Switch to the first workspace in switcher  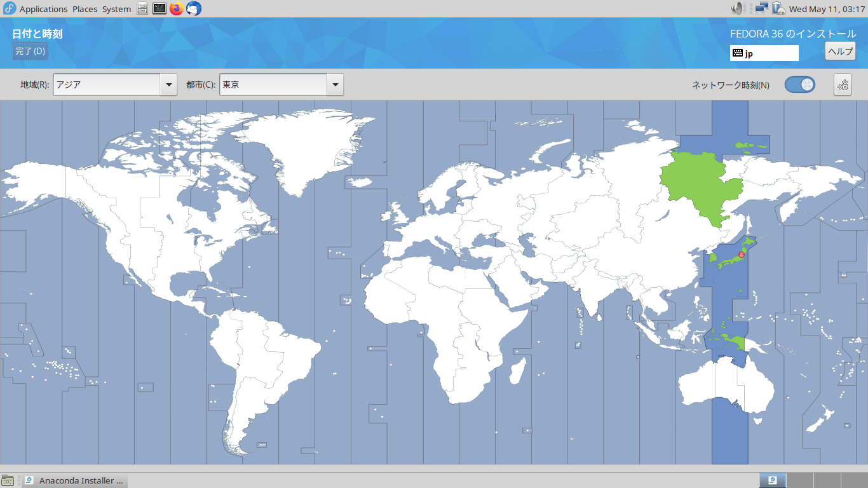click(773, 480)
